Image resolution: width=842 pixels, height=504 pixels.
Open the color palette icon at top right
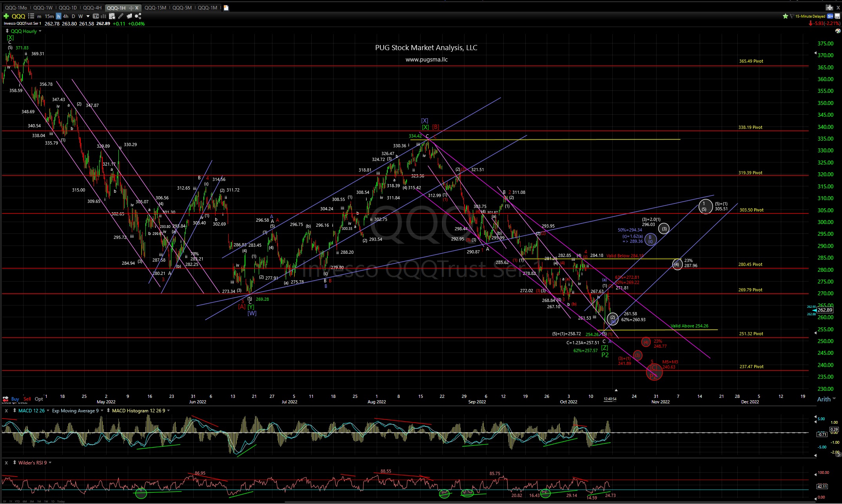pyautogui.click(x=838, y=31)
